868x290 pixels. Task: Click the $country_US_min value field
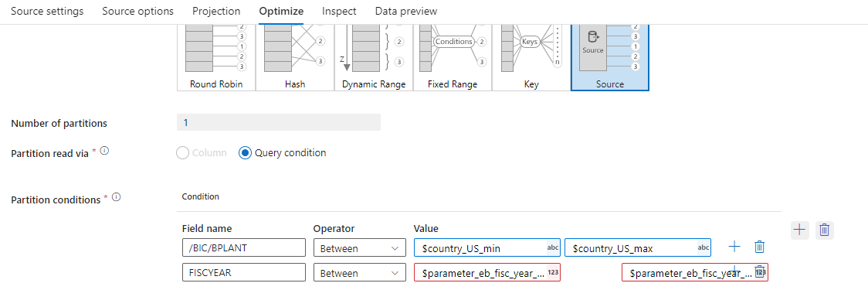click(x=487, y=248)
